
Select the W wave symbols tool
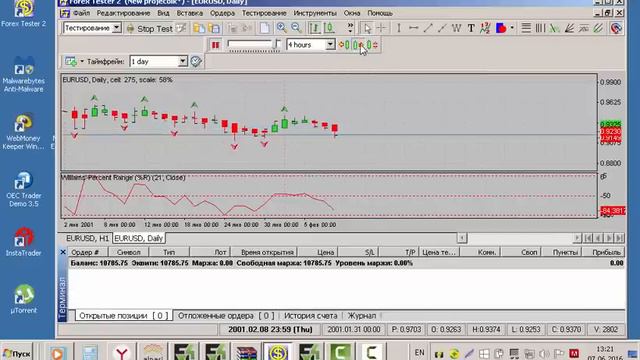tap(456, 28)
